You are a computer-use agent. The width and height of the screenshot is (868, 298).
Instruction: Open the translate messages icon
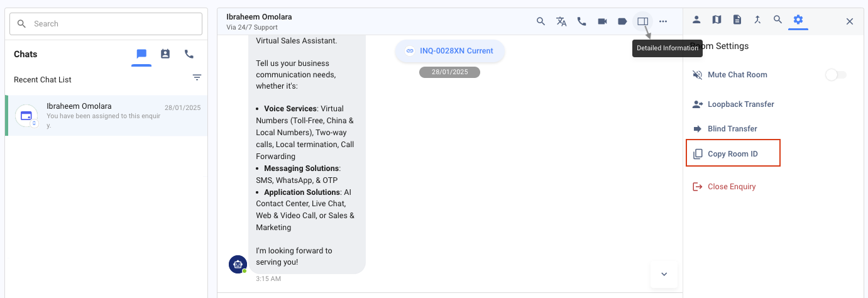561,21
